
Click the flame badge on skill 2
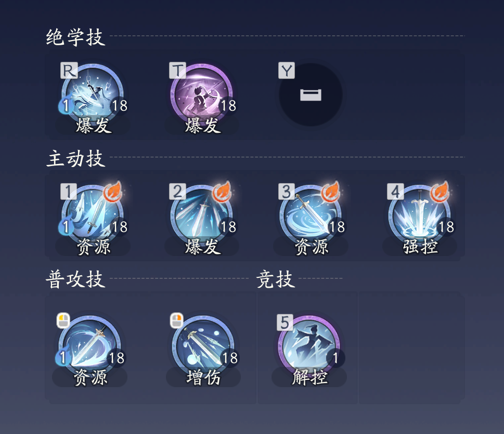pyautogui.click(x=222, y=192)
